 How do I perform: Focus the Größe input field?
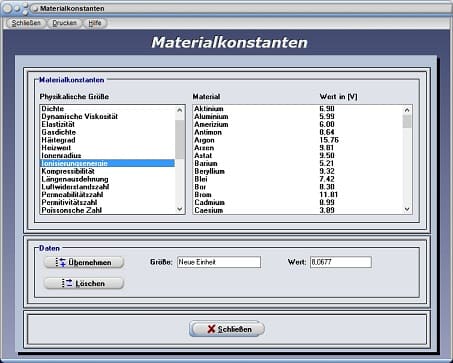(219, 262)
